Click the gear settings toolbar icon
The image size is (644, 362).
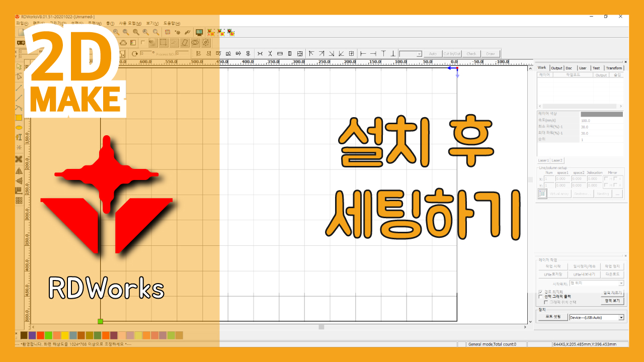point(205,43)
